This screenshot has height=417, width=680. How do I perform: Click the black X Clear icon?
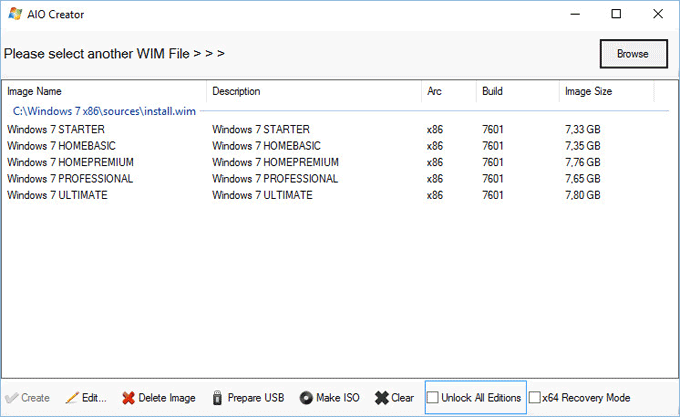[382, 397]
